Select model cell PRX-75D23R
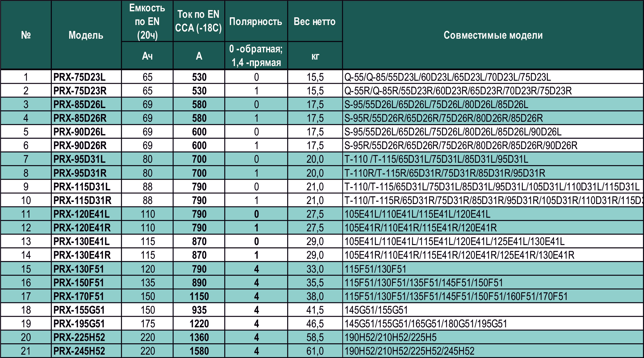This screenshot has height=358, width=644. (x=86, y=91)
